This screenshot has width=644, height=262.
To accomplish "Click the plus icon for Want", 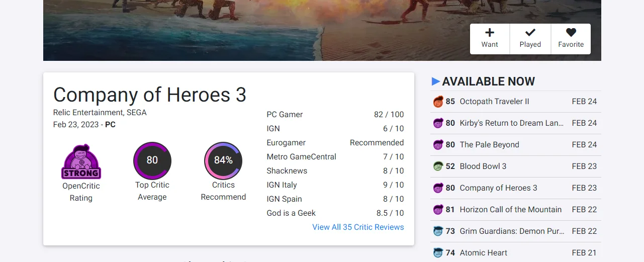I will coord(490,33).
